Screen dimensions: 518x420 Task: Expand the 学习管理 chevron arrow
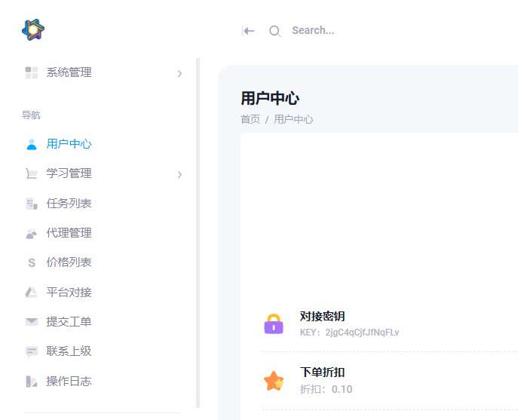click(179, 174)
